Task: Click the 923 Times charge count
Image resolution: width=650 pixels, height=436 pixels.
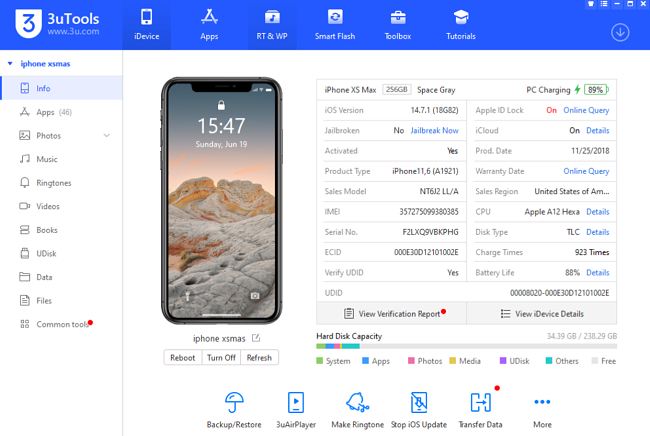Action: click(x=592, y=252)
